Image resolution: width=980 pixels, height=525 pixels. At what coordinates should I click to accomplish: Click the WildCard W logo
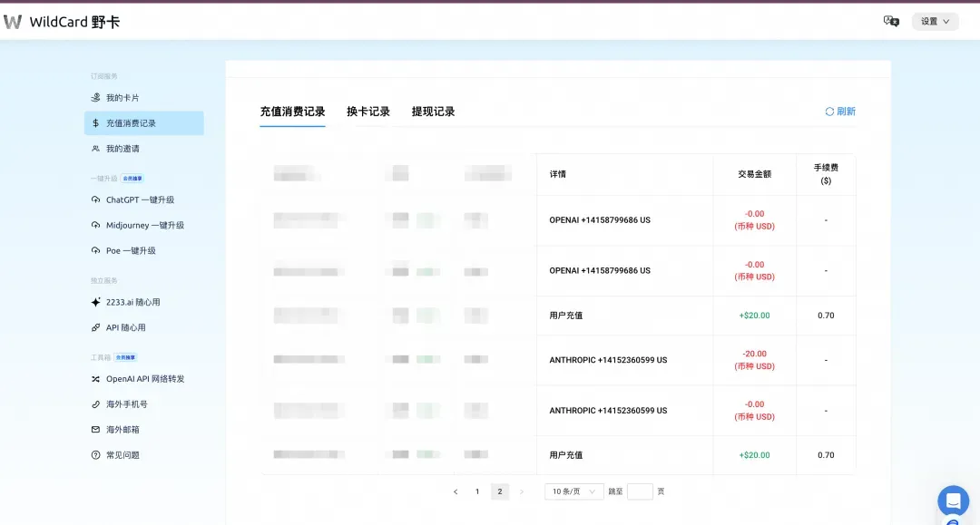tap(13, 22)
